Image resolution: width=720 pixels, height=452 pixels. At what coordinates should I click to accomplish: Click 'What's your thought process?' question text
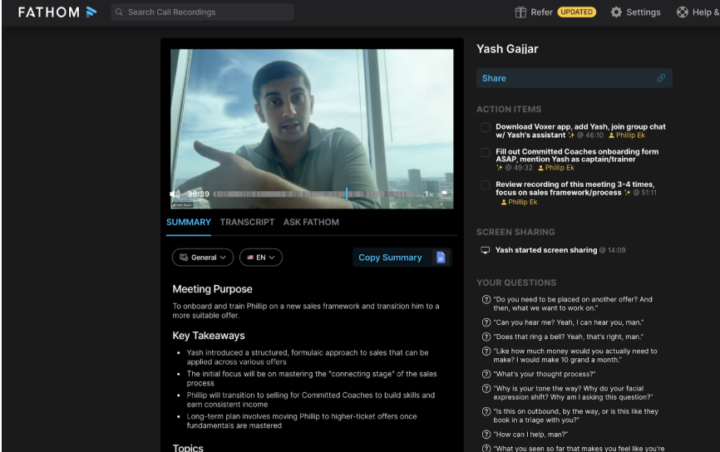tap(545, 374)
